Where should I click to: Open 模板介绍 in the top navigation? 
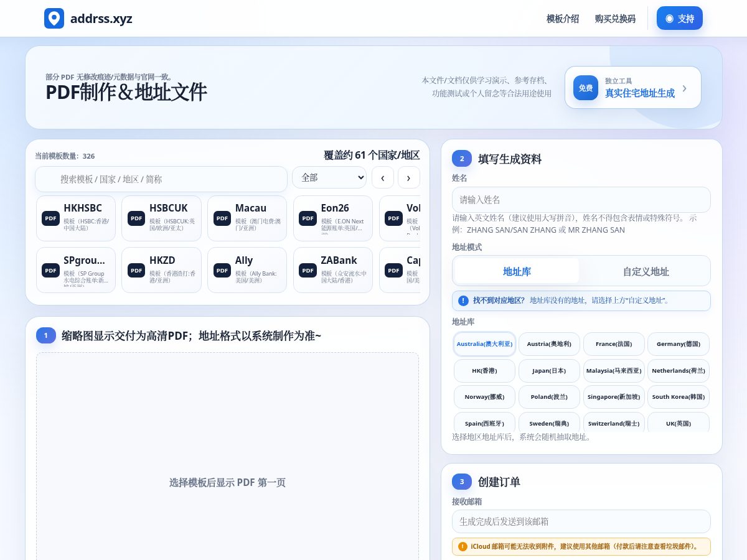563,19
